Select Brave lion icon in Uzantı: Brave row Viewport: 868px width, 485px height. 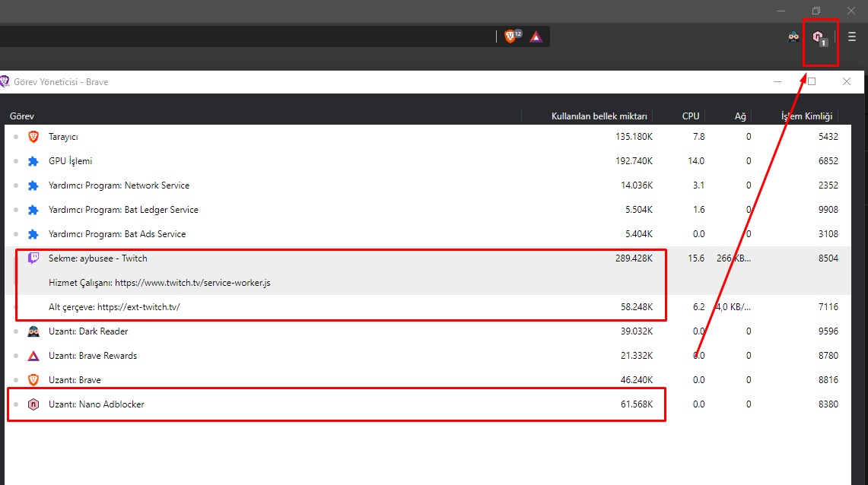(33, 380)
